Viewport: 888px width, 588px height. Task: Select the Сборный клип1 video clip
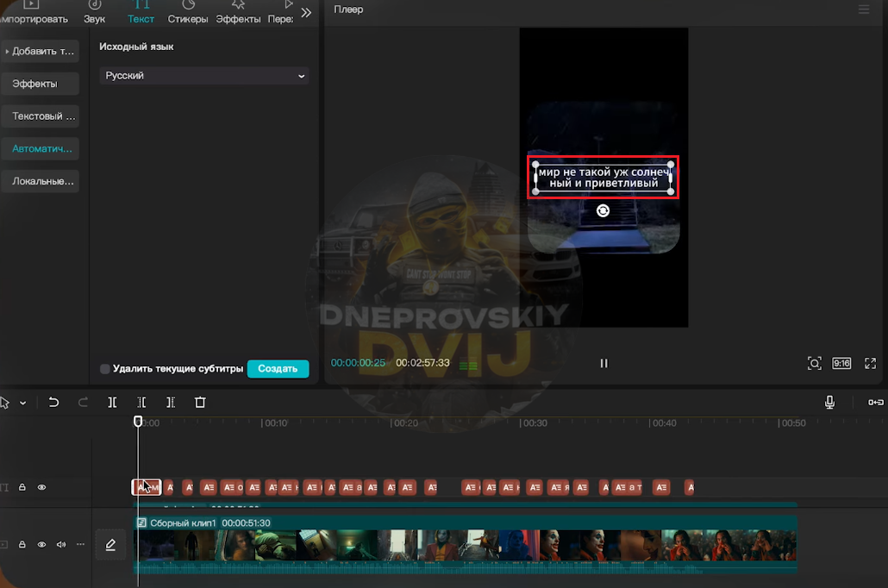pos(466,544)
